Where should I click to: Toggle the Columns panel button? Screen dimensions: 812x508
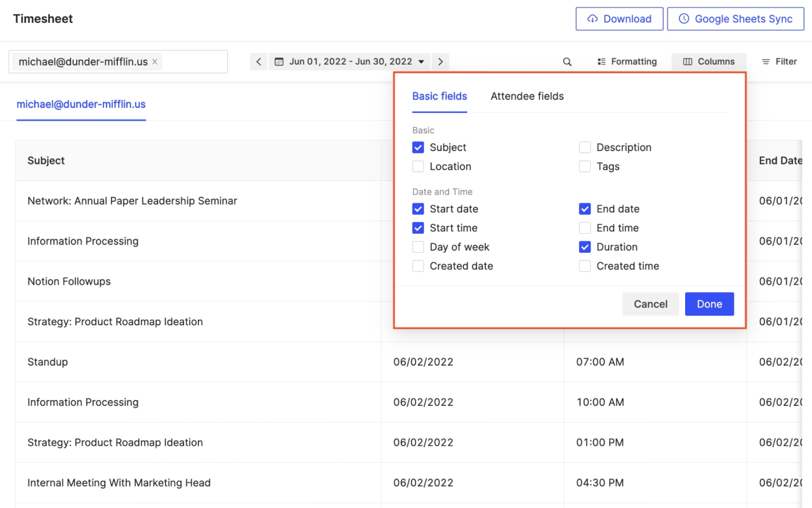(709, 62)
